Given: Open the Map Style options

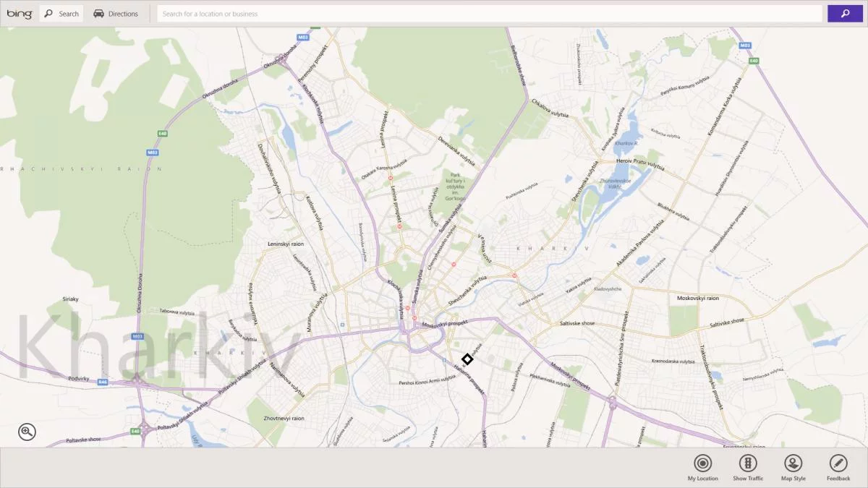Looking at the screenshot, I should tap(793, 468).
